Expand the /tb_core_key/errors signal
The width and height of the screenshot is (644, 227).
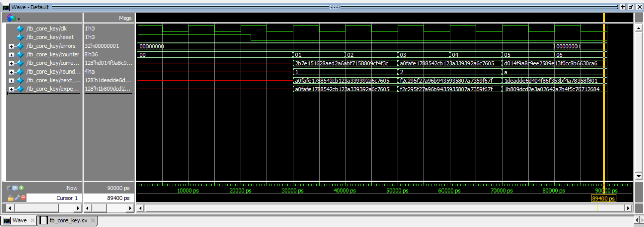click(11, 46)
